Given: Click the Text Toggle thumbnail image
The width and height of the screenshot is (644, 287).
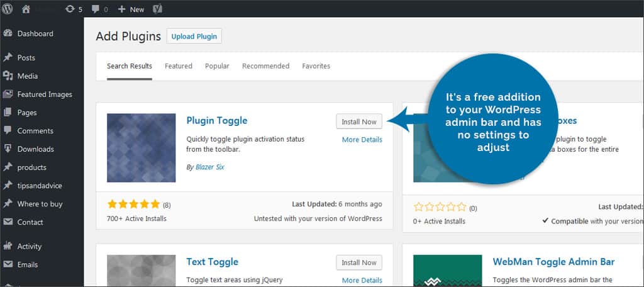Looking at the screenshot, I should pyautogui.click(x=142, y=271).
